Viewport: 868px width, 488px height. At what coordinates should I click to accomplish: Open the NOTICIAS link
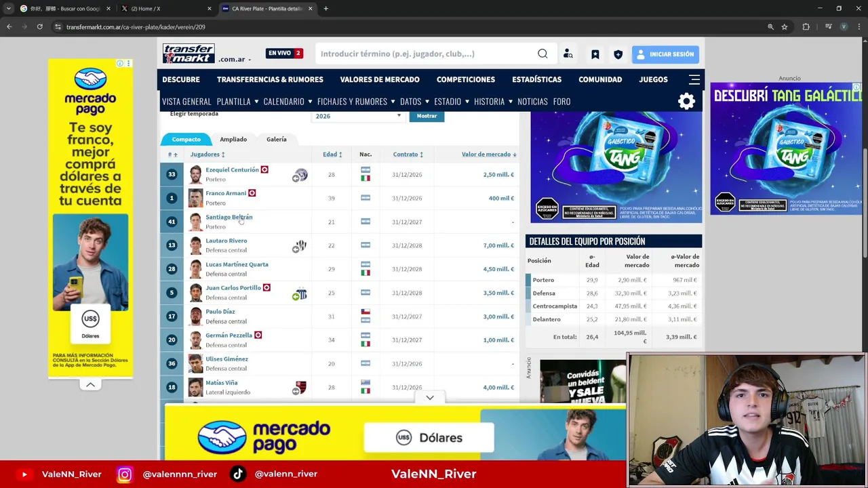532,102
